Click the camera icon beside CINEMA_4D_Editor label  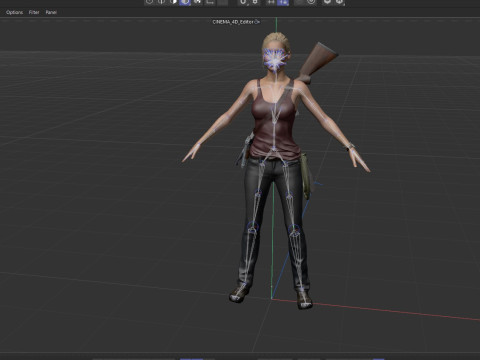pyautogui.click(x=257, y=22)
